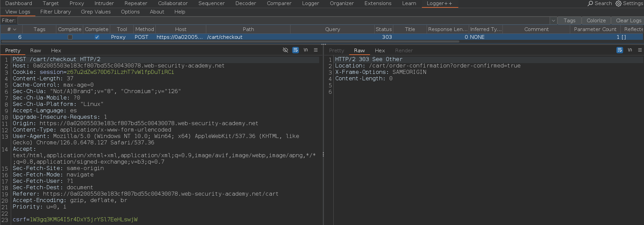Viewport: 644px width, 225px height.
Task: Click the horizontal table scrollbar
Action: [x=230, y=41]
